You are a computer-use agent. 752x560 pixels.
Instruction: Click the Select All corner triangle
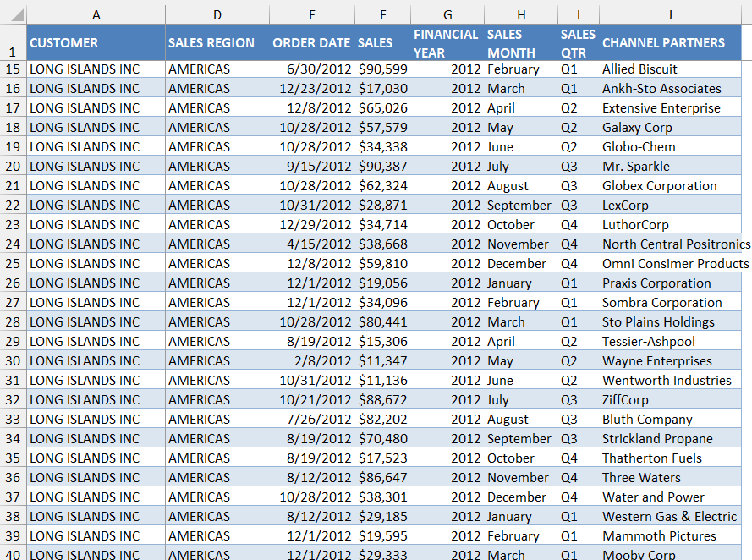tap(17, 15)
